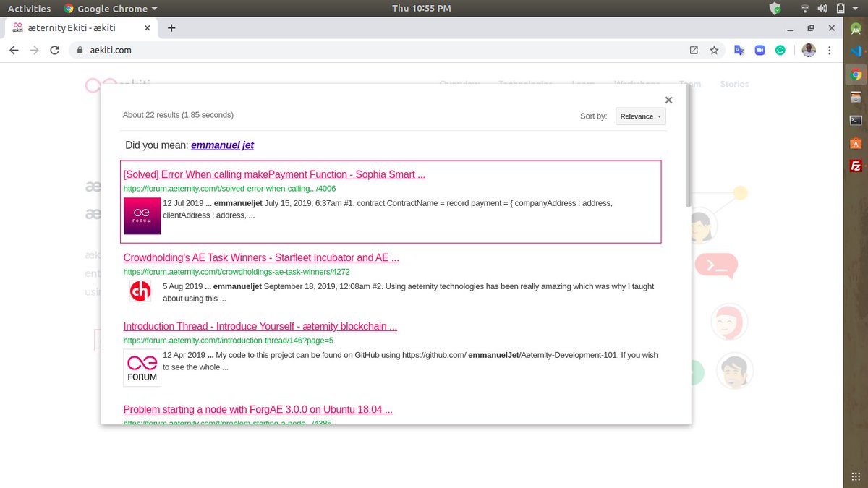Viewport: 868px width, 488px height.
Task: Click Chrome icon in dock
Action: pyautogui.click(x=856, y=74)
